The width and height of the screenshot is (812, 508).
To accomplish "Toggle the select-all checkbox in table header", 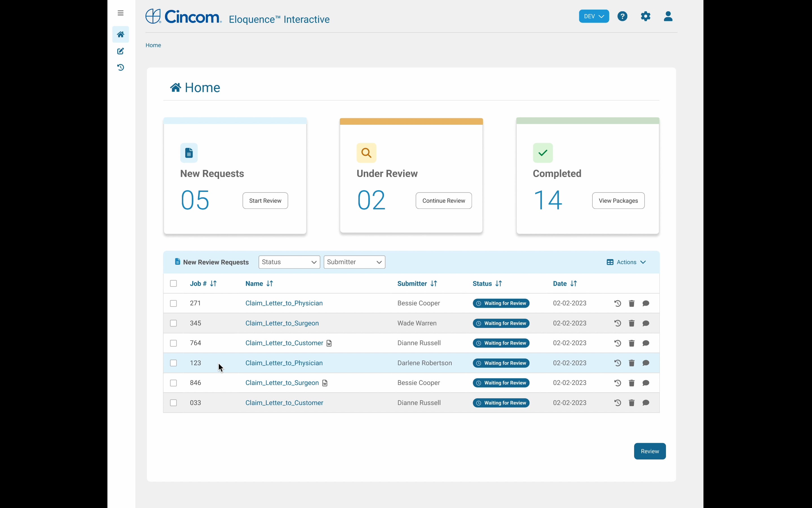I will [173, 284].
